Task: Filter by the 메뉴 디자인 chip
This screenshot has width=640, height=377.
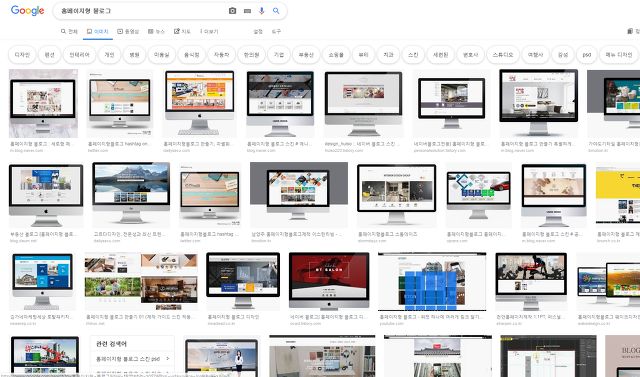Action: point(619,55)
